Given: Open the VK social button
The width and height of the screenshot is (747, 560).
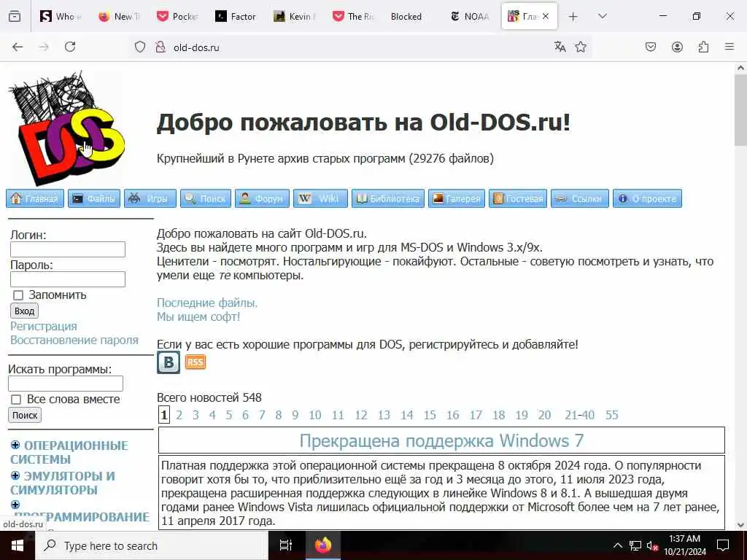Looking at the screenshot, I should point(169,362).
